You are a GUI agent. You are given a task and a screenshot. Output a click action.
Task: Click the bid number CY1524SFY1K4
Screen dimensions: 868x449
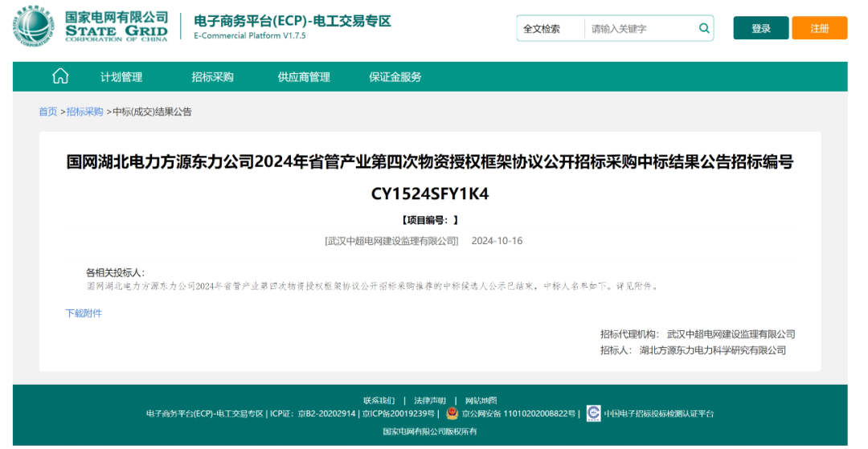[x=430, y=194]
